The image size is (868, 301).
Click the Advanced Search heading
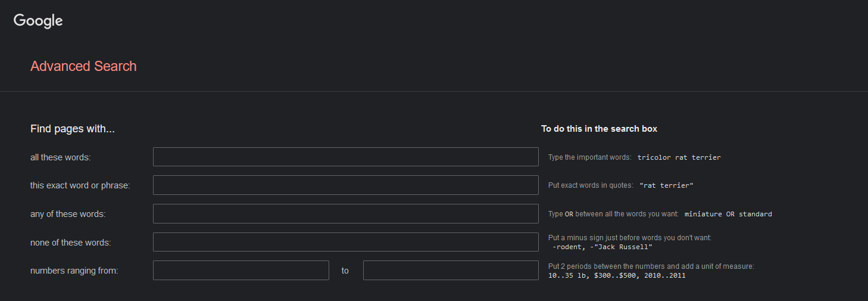tap(83, 66)
